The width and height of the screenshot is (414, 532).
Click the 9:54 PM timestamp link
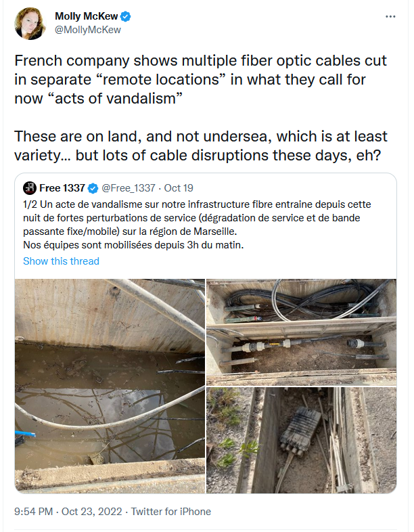coord(34,511)
